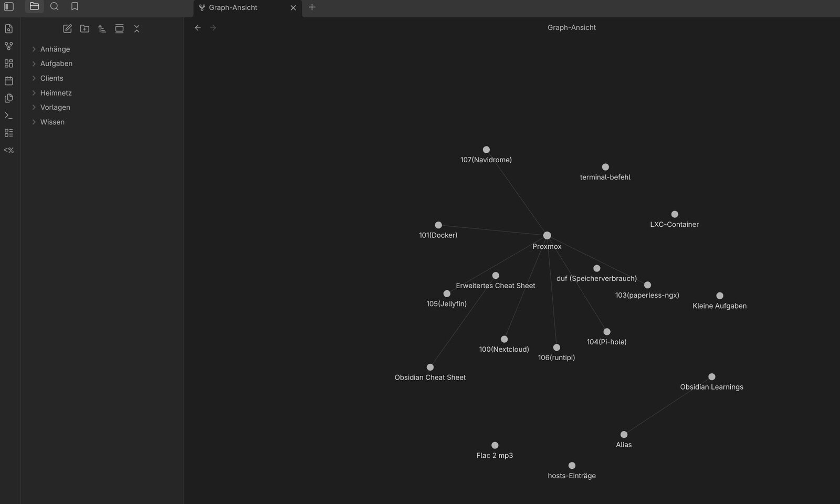Open graph view from the ribbon
The height and width of the screenshot is (504, 840).
[9, 46]
